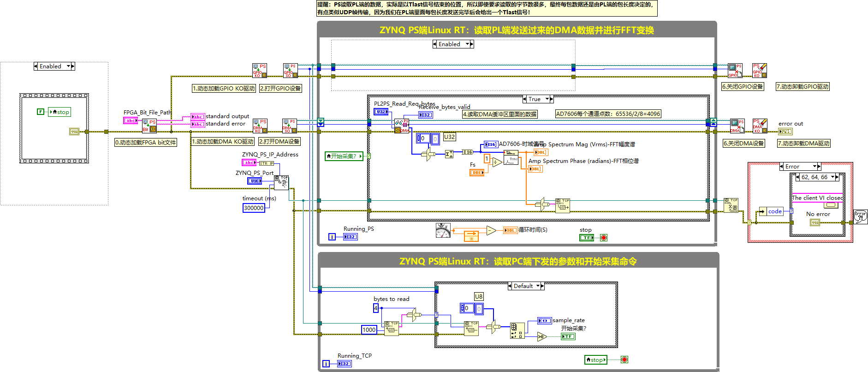Click the TCP Read node inside Default case

coord(471,328)
